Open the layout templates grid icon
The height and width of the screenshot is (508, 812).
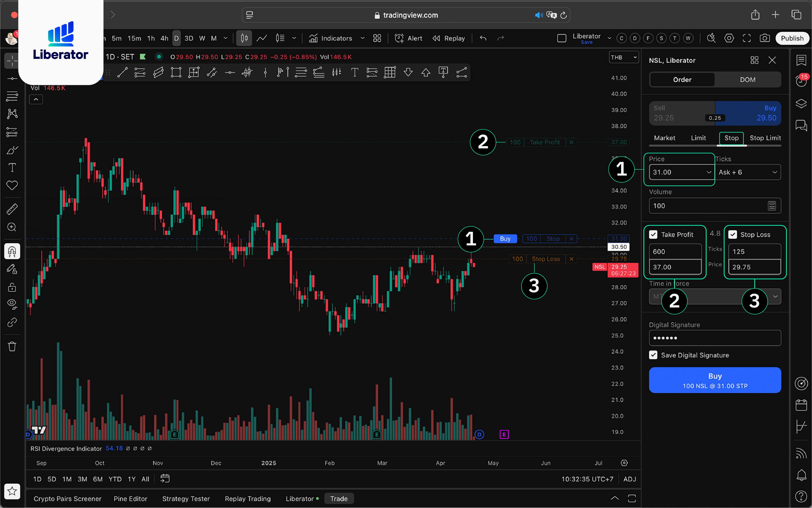(377, 38)
